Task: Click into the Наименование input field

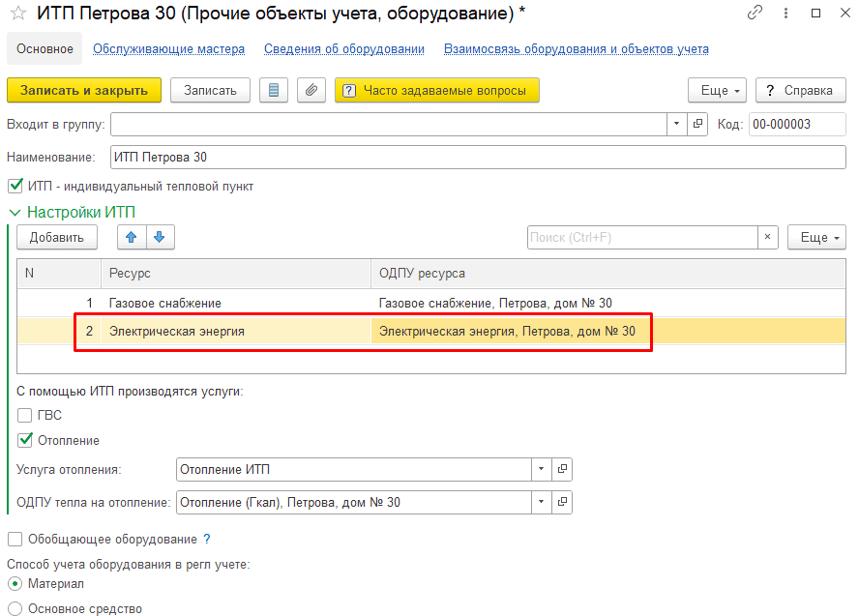Action: [478, 158]
